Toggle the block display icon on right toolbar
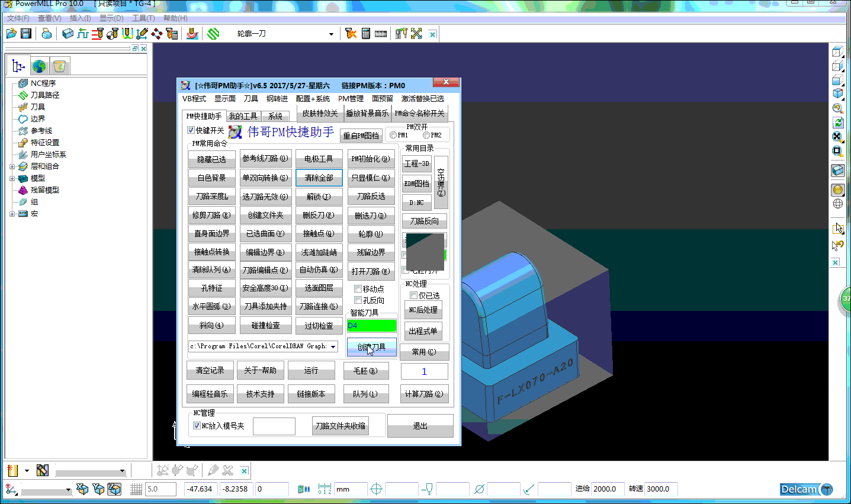This screenshot has width=851, height=504. pos(837,171)
